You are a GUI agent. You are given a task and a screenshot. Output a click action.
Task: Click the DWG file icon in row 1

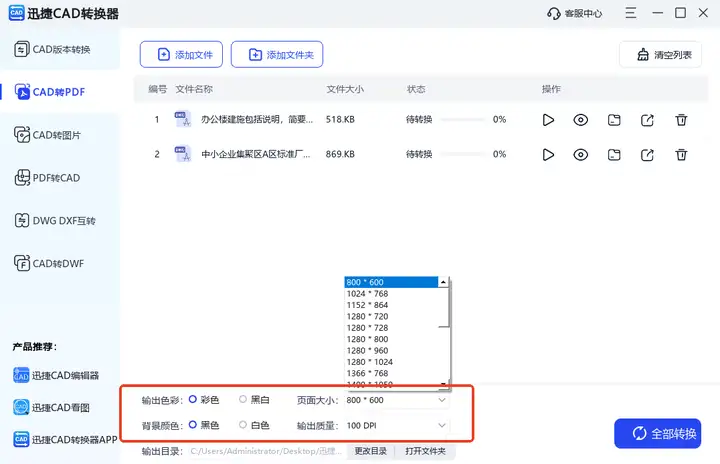182,119
